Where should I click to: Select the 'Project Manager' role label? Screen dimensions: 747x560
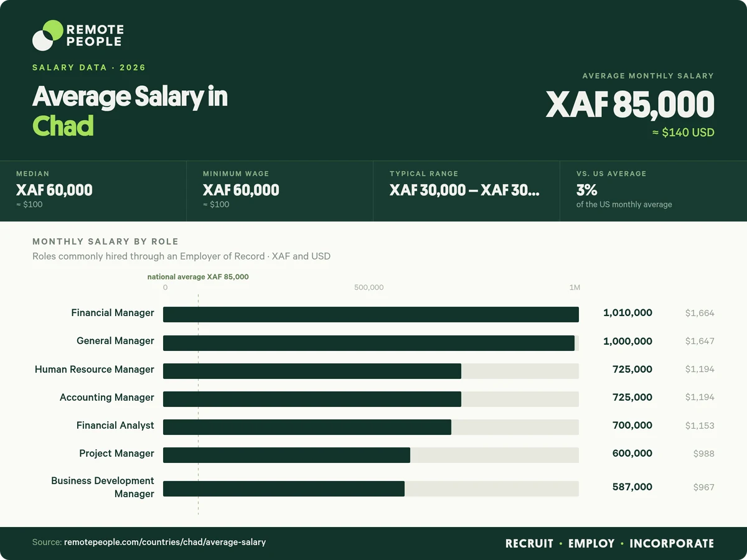point(116,454)
